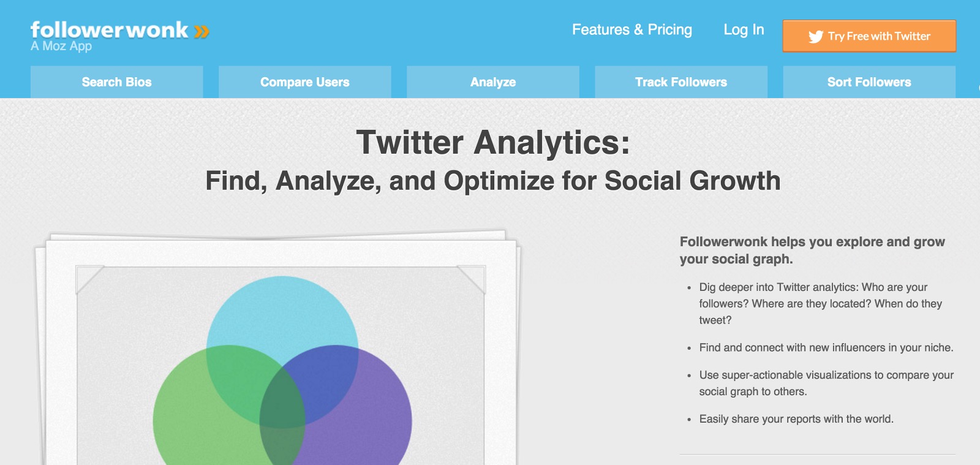Image resolution: width=980 pixels, height=465 pixels.
Task: Click the Easily share your reports bullet
Action: [796, 419]
